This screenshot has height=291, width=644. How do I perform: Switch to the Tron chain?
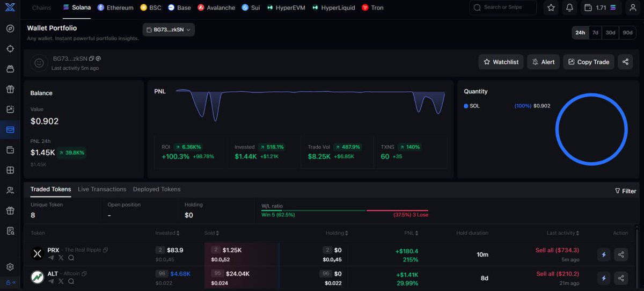[372, 8]
